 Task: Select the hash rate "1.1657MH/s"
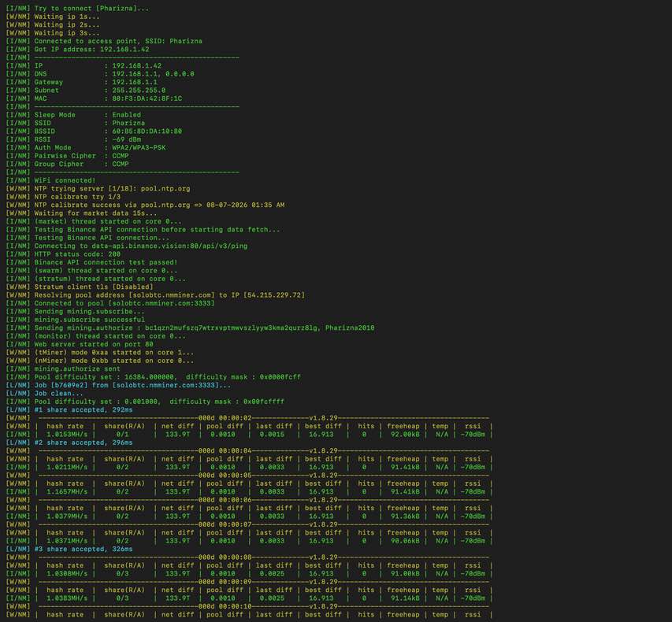click(x=67, y=492)
